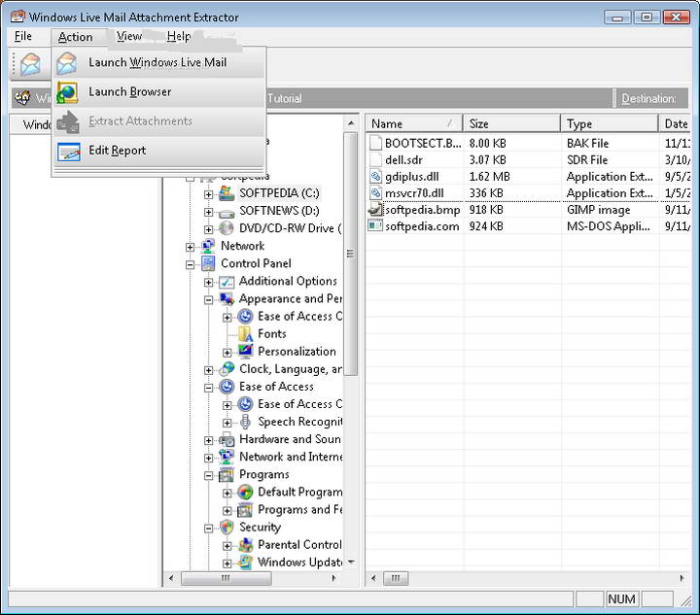Click the folder tree vertical scrollbar thumb

pyautogui.click(x=350, y=254)
